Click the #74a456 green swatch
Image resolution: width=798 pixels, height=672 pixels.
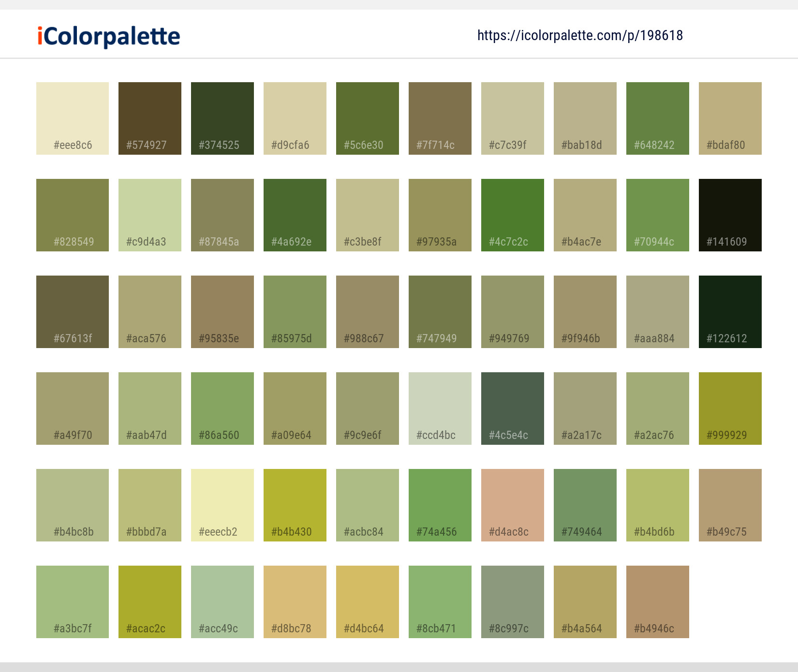tap(440, 505)
